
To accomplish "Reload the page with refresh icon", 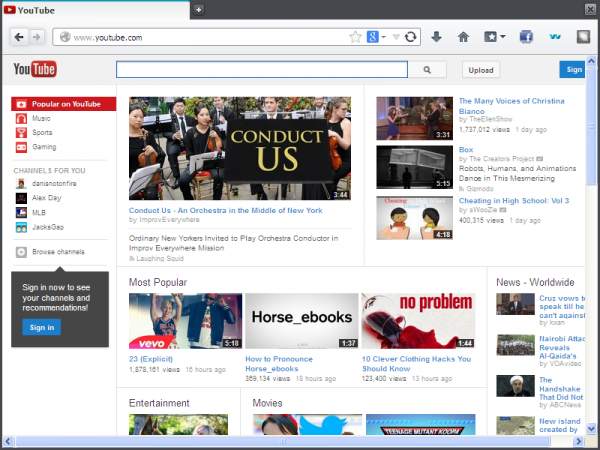I will (411, 37).
